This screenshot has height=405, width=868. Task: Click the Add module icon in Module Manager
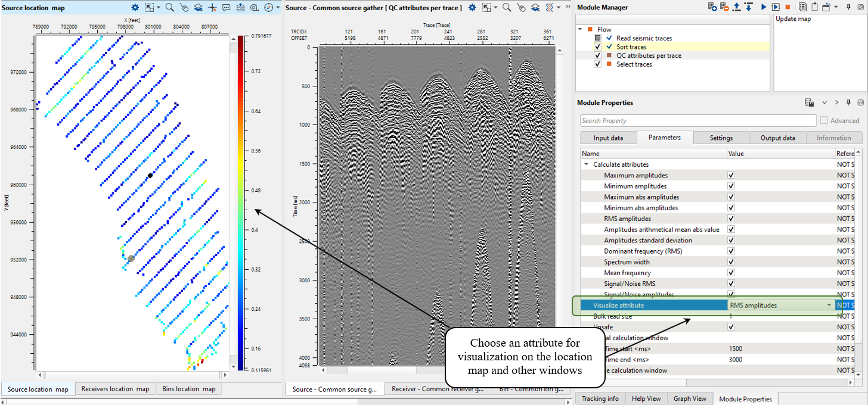click(x=712, y=7)
